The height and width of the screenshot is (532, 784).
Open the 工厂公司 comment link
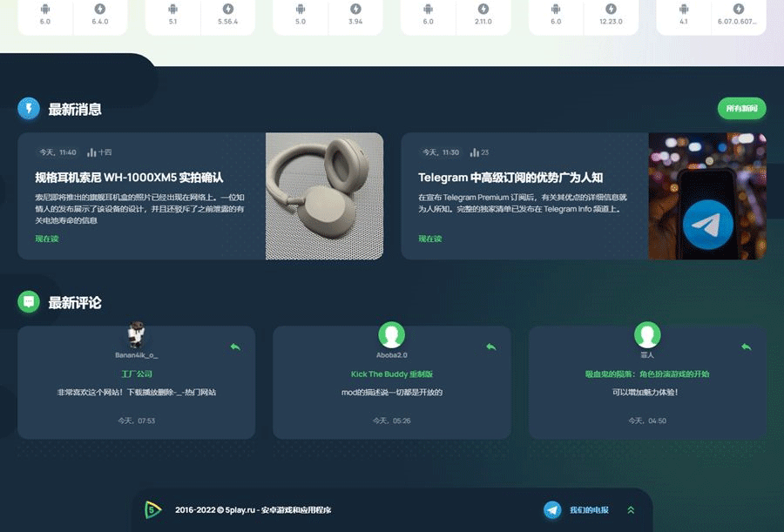(x=137, y=374)
